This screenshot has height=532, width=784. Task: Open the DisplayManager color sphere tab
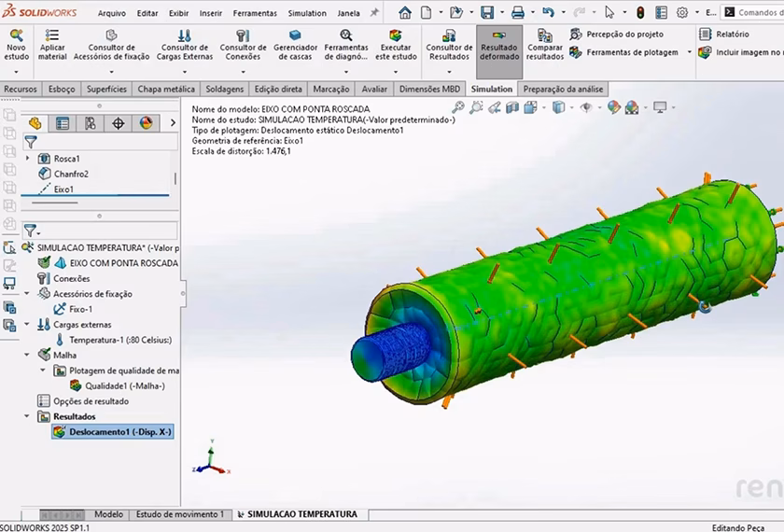click(146, 123)
